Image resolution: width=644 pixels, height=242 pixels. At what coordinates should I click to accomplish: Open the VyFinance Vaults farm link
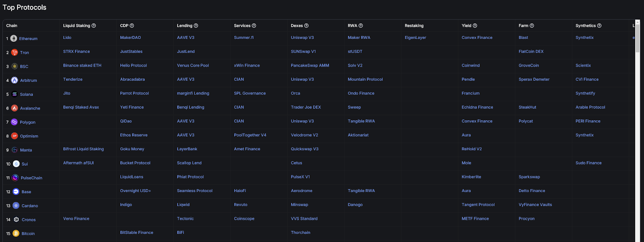click(535, 205)
